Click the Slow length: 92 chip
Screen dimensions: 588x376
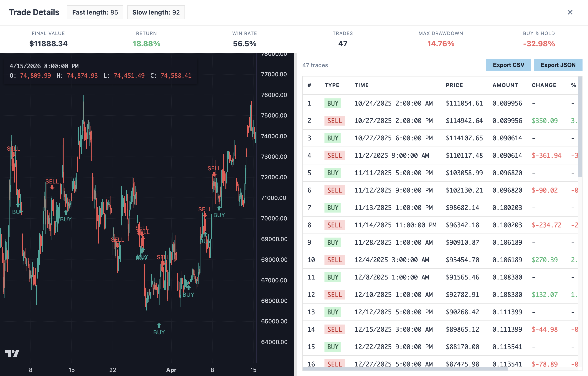pyautogui.click(x=156, y=12)
